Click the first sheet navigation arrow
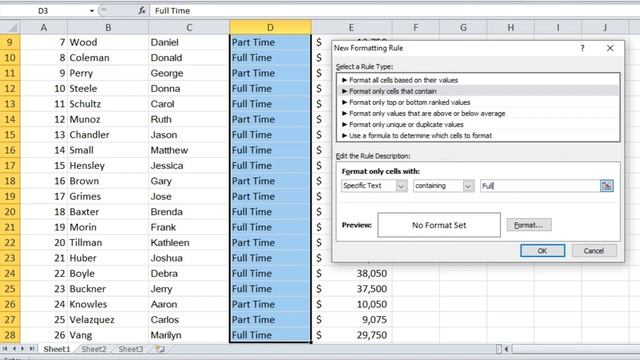This screenshot has width=640, height=360. (5, 349)
